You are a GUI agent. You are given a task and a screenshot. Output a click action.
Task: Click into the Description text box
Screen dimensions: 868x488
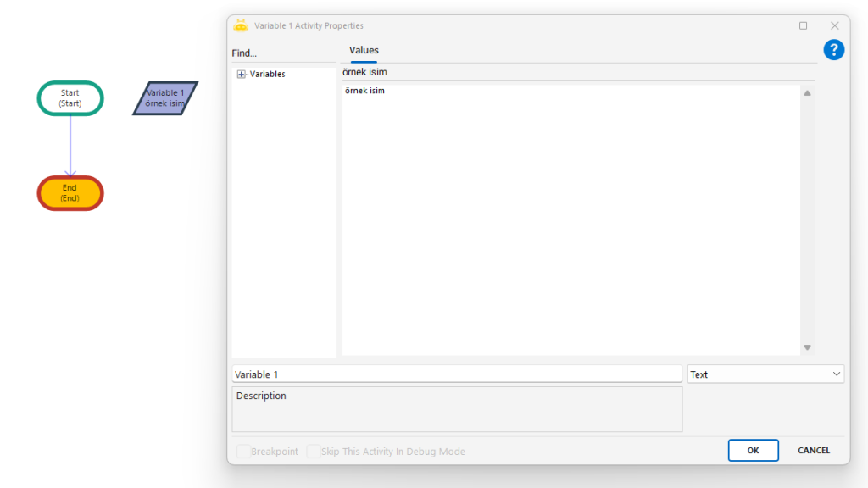coord(456,409)
